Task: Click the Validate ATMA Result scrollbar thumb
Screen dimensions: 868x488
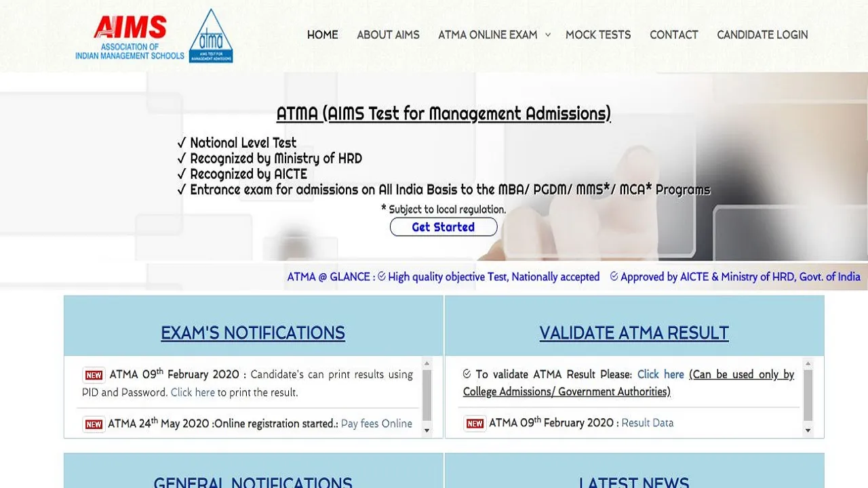Action: tap(808, 395)
